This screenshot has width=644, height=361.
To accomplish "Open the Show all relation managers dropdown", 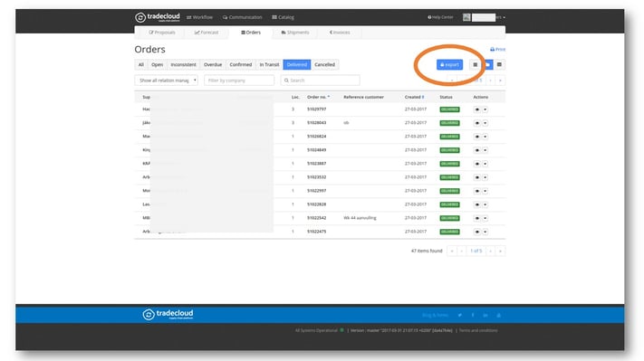I will 167,81.
